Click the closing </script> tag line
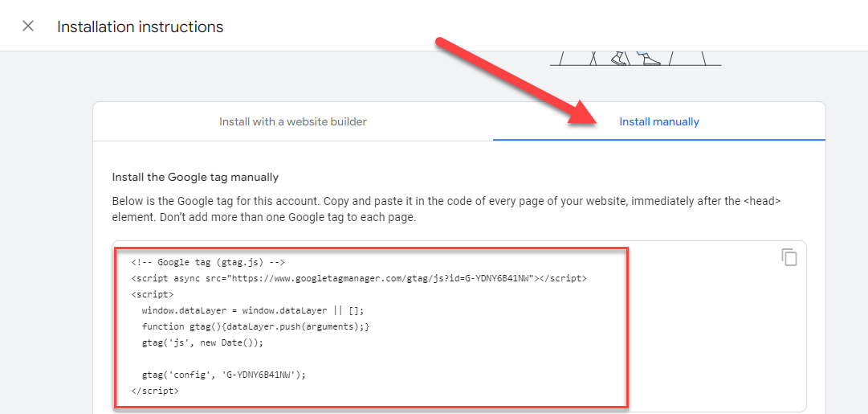This screenshot has width=868, height=414. [x=155, y=391]
